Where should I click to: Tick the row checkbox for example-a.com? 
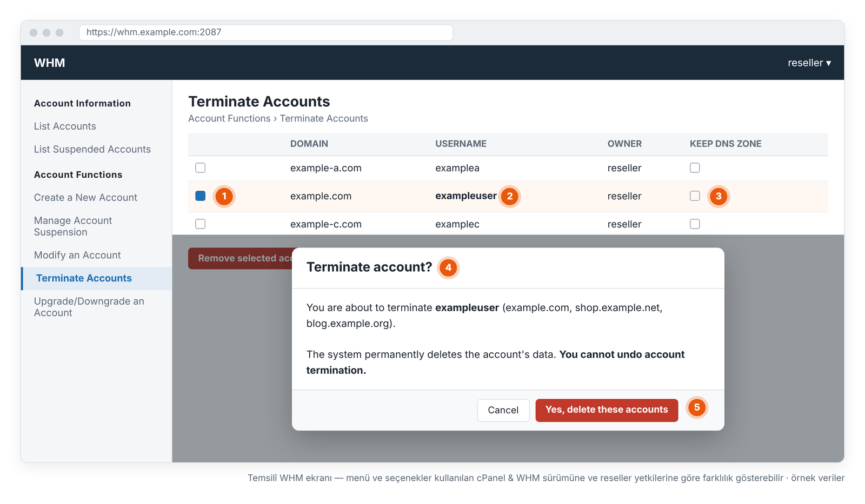200,168
